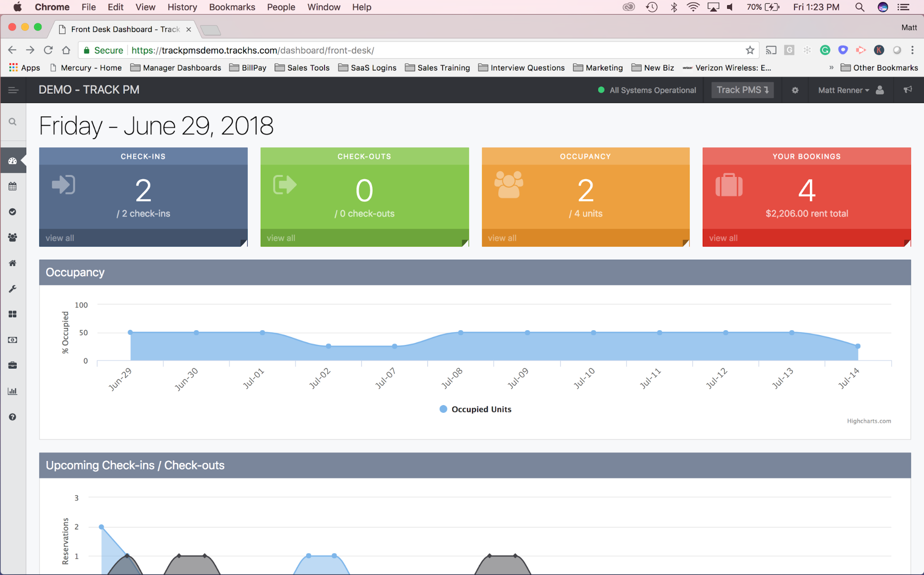Click the help question mark icon
The width and height of the screenshot is (924, 575).
tap(12, 417)
